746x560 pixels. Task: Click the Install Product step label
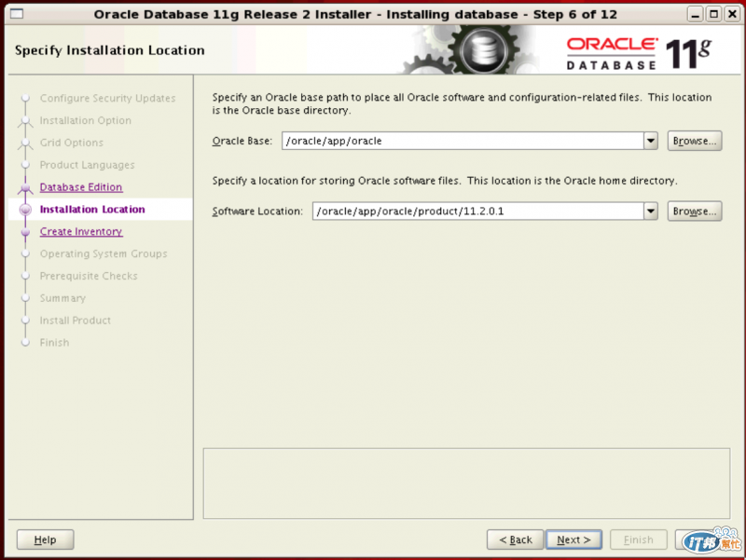(x=76, y=321)
